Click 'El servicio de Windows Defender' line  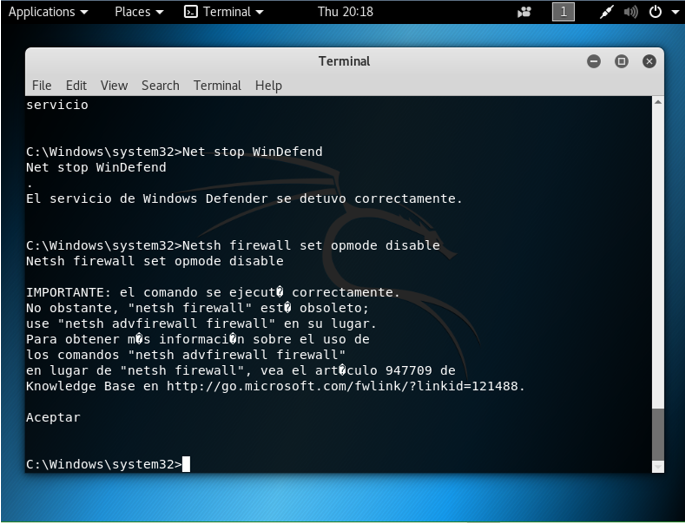tap(244, 199)
